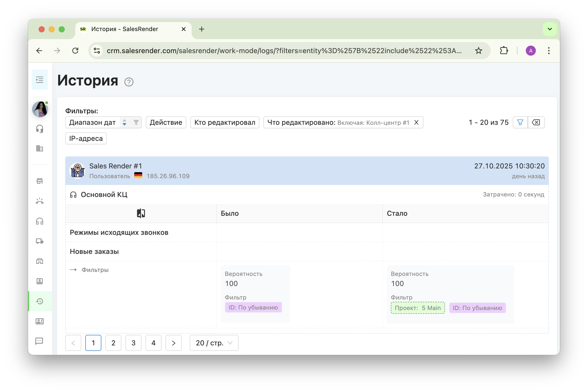Click the Кто редактировал filter button
This screenshot has width=588, height=392.
click(225, 122)
